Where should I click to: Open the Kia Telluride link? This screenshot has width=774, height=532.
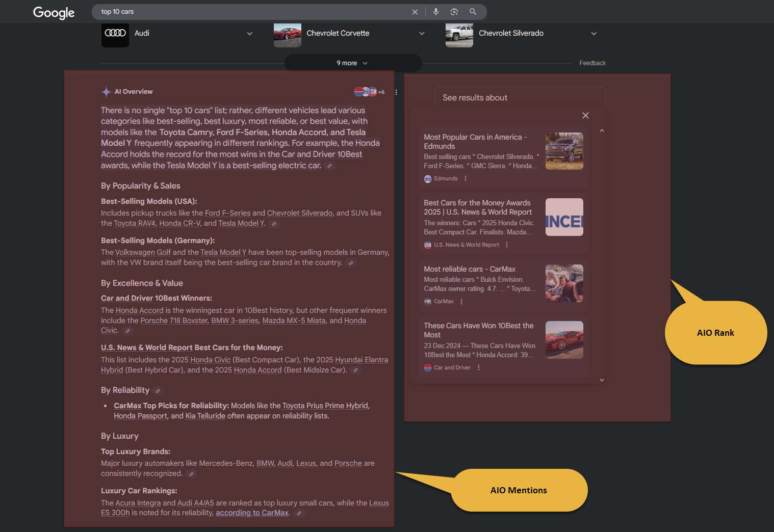click(x=205, y=416)
